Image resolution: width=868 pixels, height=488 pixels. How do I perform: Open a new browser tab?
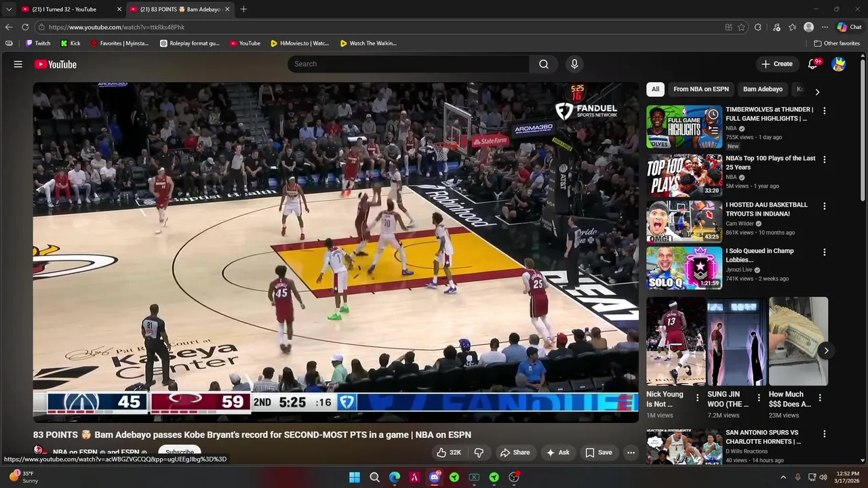(243, 9)
